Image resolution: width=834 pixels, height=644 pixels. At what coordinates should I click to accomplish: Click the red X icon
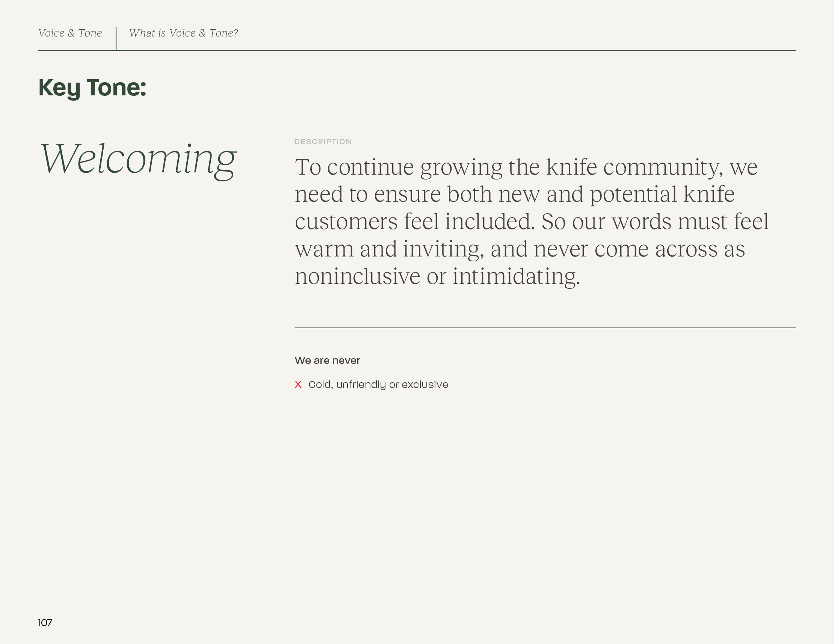pyautogui.click(x=298, y=385)
